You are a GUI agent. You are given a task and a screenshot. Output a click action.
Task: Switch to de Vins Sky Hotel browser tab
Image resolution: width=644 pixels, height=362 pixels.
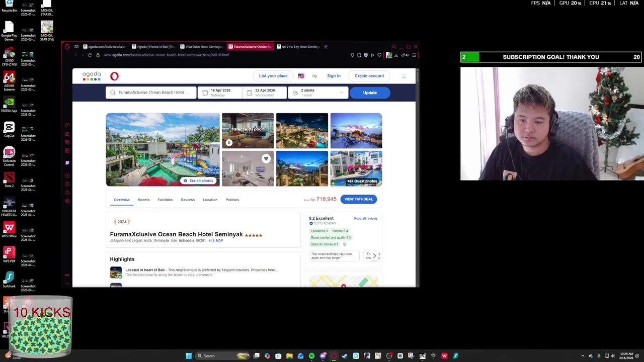[298, 47]
